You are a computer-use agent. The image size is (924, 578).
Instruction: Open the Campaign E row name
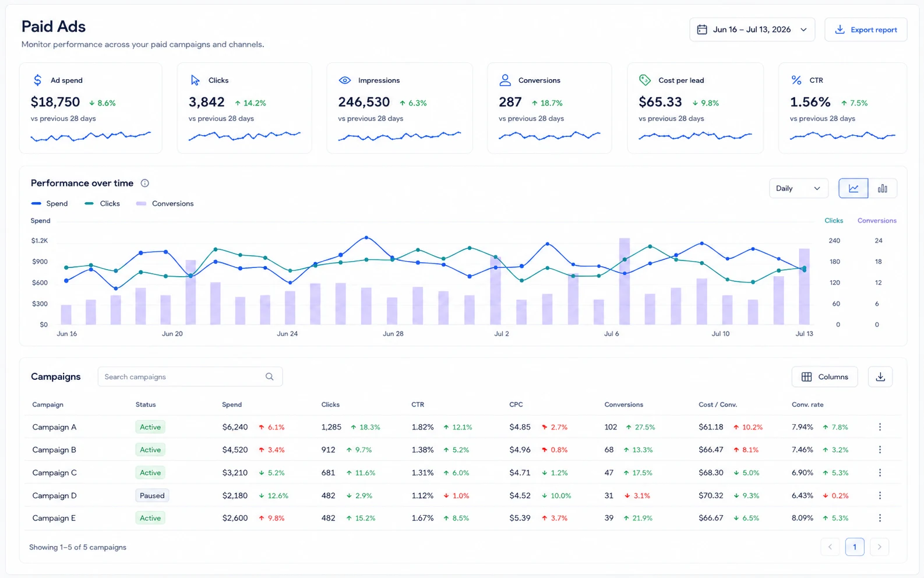[54, 518]
